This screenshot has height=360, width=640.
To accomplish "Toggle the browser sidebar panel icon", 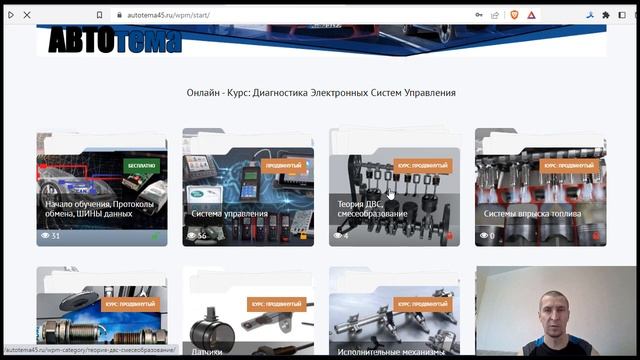I will pos(622,15).
